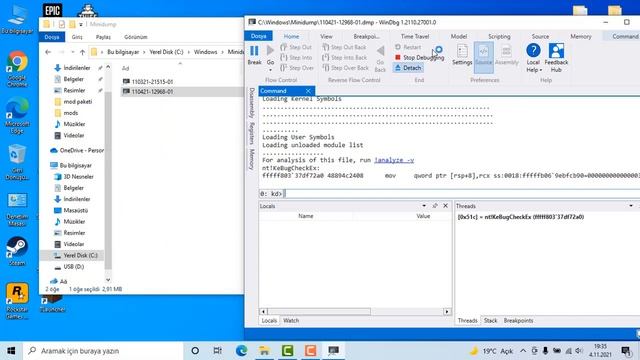
Task: Open Paylaş tab in File Explorer
Action: [x=103, y=37]
